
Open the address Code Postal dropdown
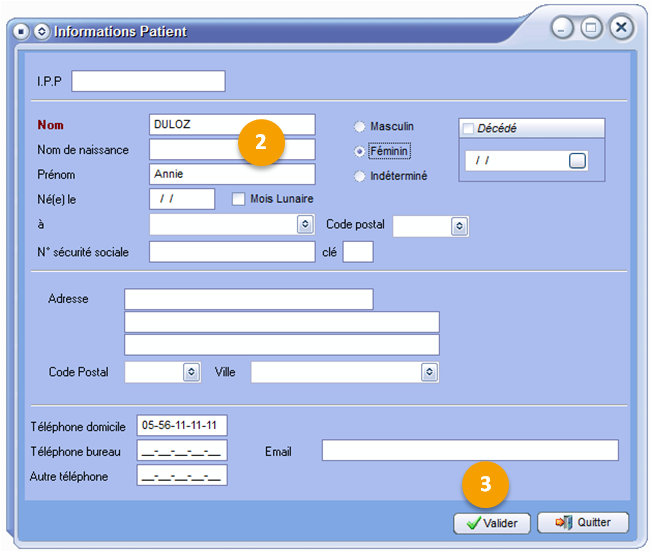pos(191,372)
